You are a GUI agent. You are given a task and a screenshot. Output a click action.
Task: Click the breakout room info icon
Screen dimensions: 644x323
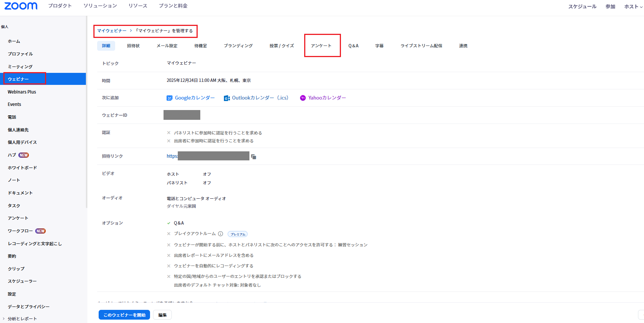point(221,234)
